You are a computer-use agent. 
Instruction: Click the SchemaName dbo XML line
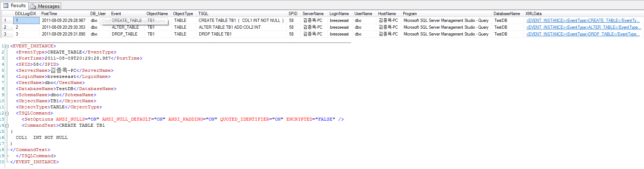(56, 95)
